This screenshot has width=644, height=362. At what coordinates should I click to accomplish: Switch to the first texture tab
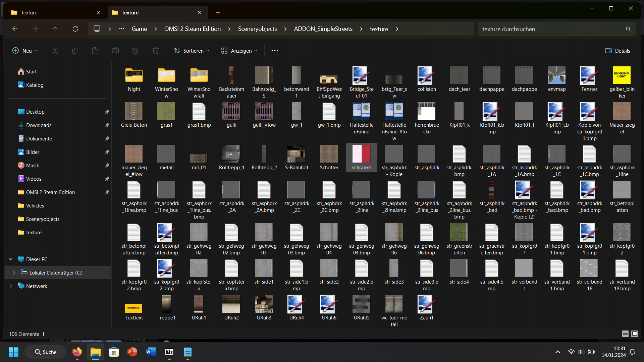click(55, 12)
